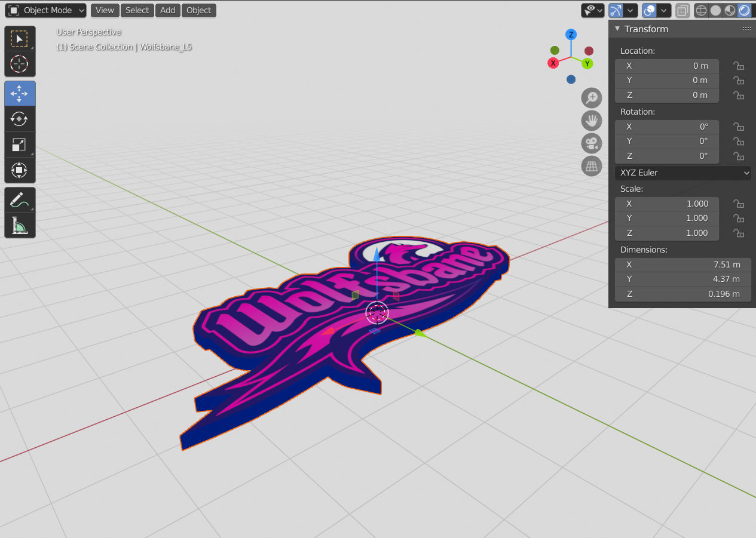Open the Object Mode dropdown
The image size is (756, 538).
point(46,10)
